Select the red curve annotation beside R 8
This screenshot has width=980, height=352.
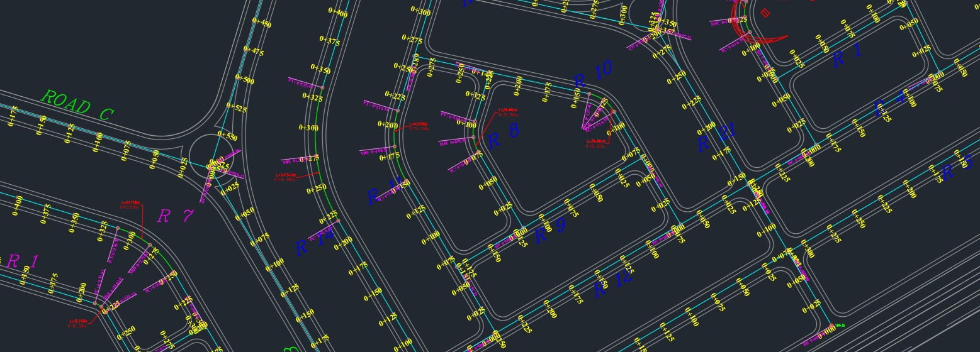507,113
